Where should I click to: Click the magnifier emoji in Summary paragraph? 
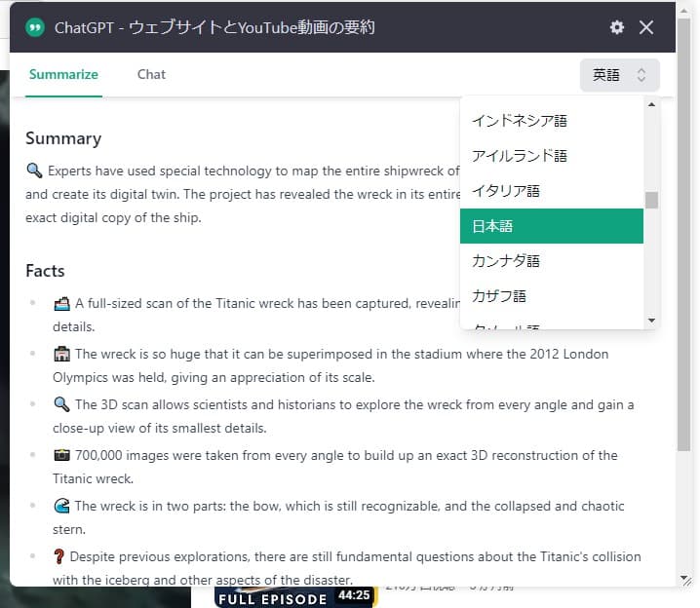click(34, 171)
